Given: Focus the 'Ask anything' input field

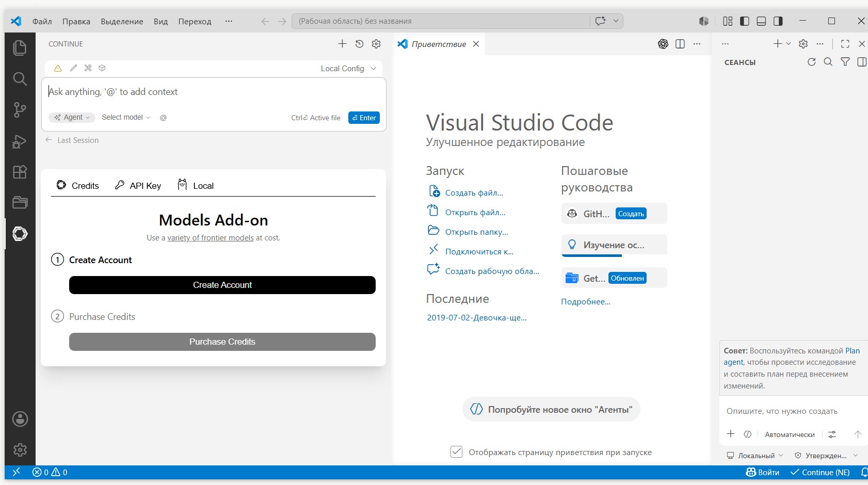Looking at the screenshot, I should pyautogui.click(x=214, y=92).
